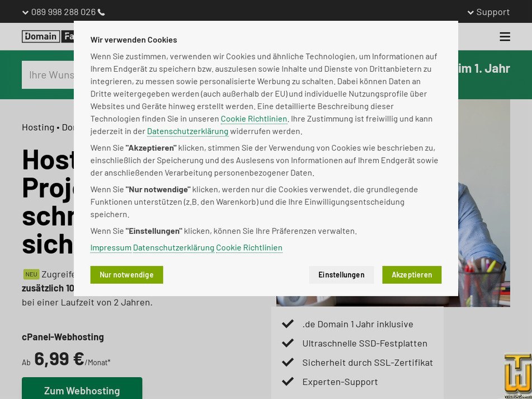
Task: Open the Cookie Richtlinien link
Action: click(x=253, y=119)
